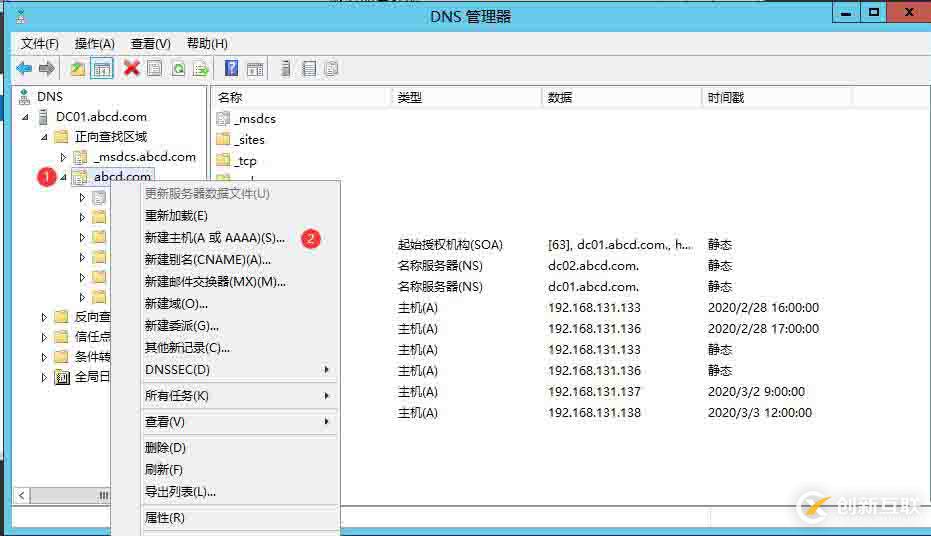Viewport: 931px width, 536px height.
Task: Select the _msdcs entry in the list
Action: click(x=246, y=119)
